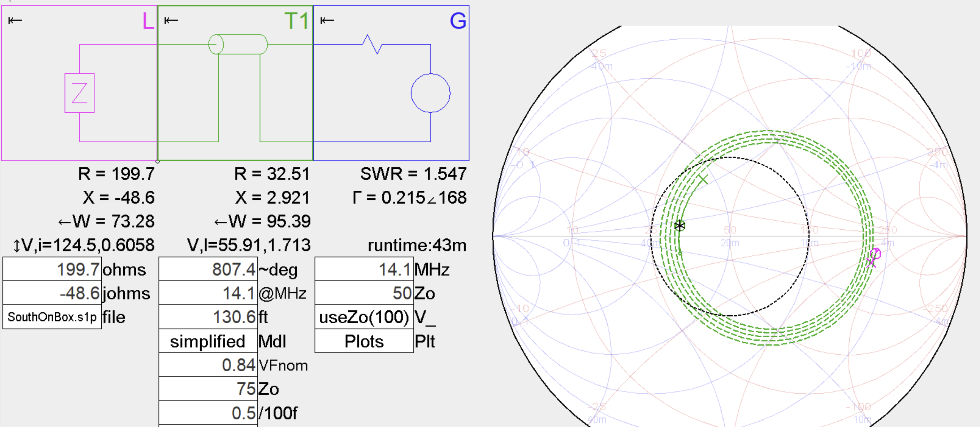Click the SouthOnBox.s1p file field
The image size is (980, 427).
coord(52,317)
